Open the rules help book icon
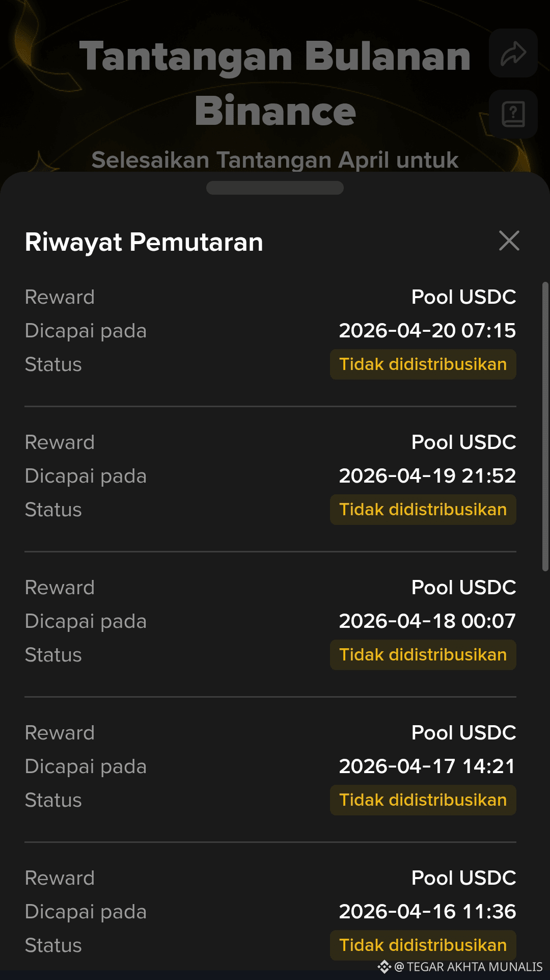 point(513,114)
